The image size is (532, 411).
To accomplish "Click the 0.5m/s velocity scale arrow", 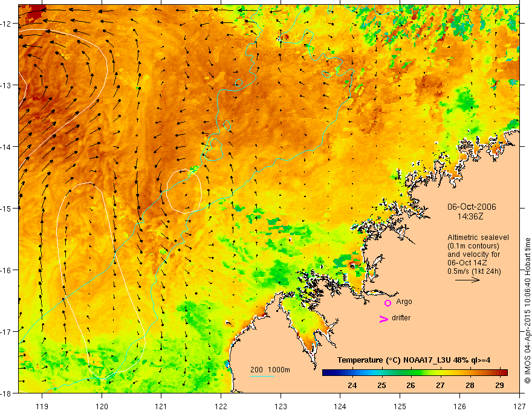I will pyautogui.click(x=467, y=280).
